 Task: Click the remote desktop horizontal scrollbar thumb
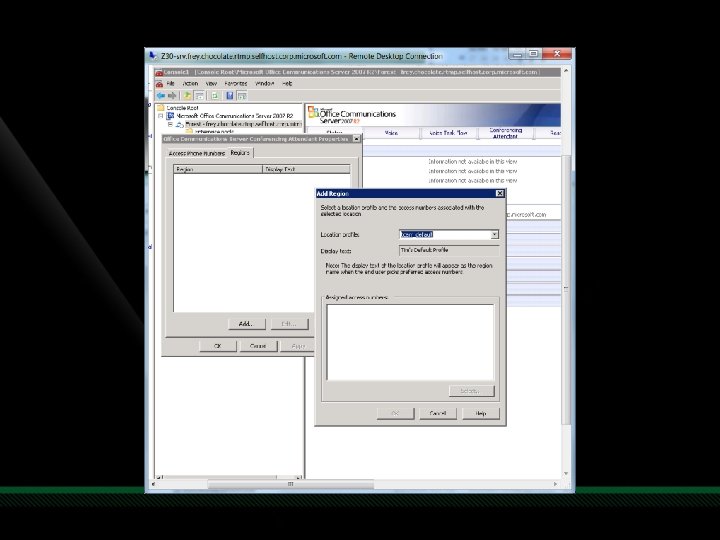[x=290, y=484]
